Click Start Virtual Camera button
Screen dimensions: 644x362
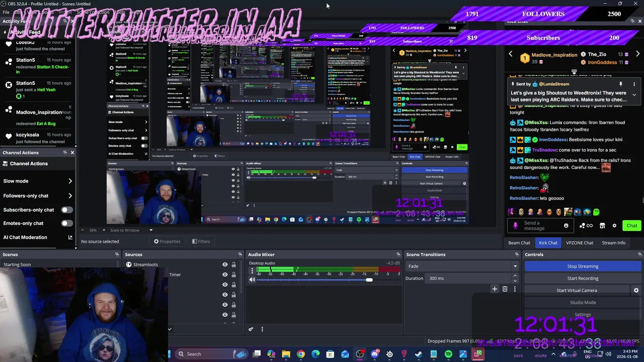pyautogui.click(x=577, y=291)
